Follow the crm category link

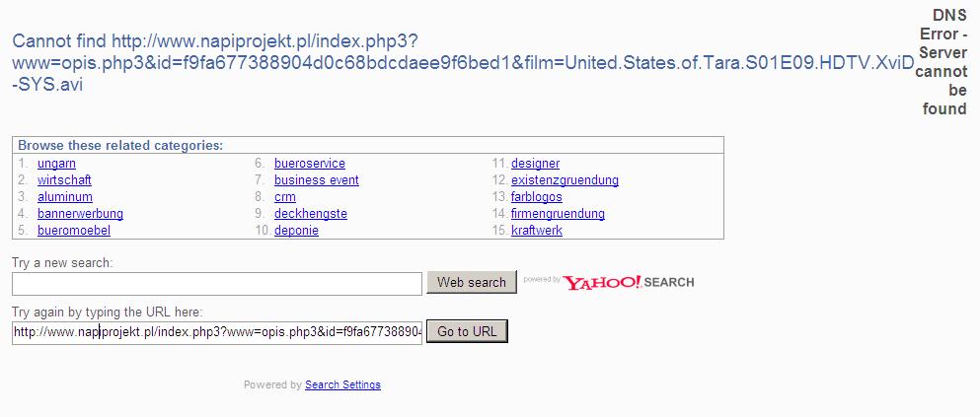[285, 197]
